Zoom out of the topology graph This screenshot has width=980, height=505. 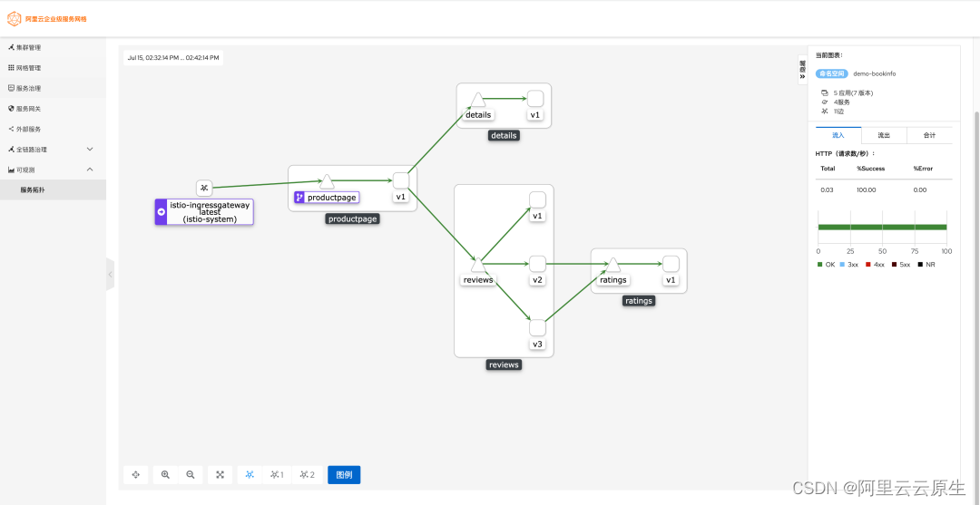pyautogui.click(x=191, y=475)
